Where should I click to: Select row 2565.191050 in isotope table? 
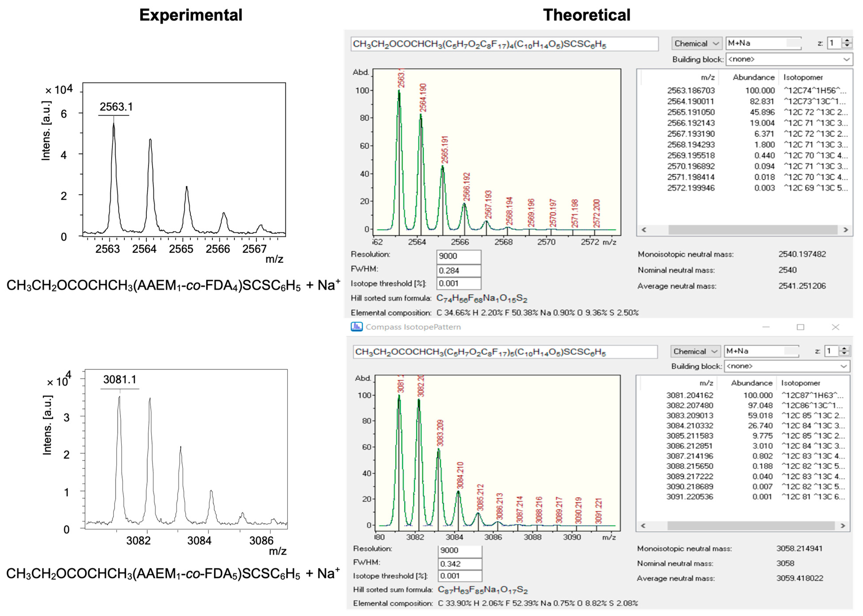pos(691,112)
